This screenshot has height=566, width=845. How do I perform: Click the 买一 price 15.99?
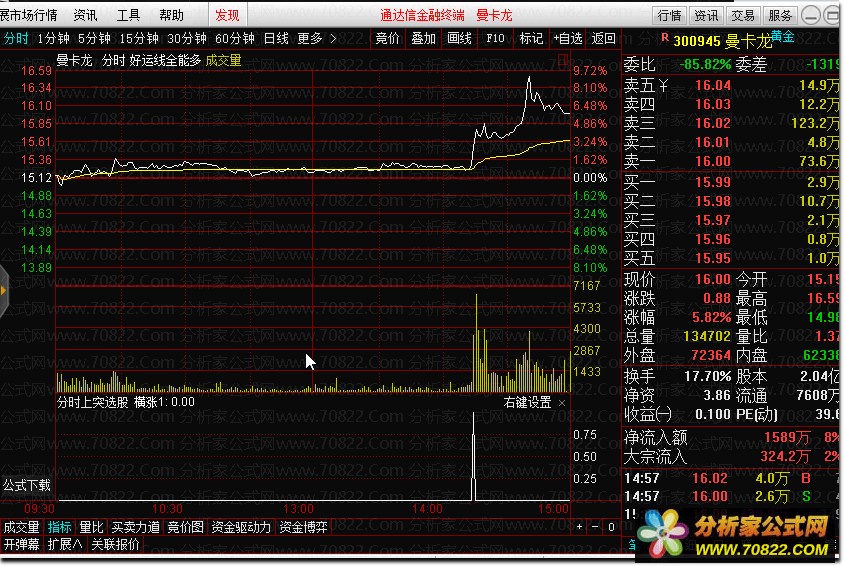[x=712, y=182]
